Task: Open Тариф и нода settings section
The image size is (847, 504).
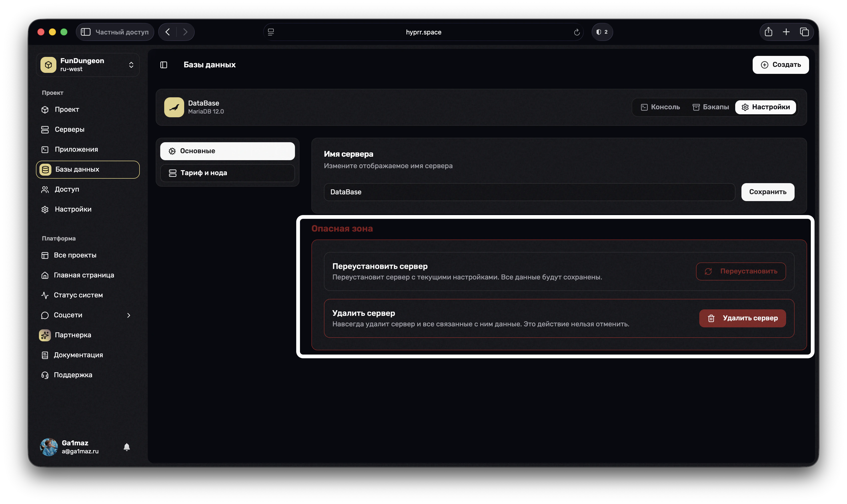Action: 227,173
